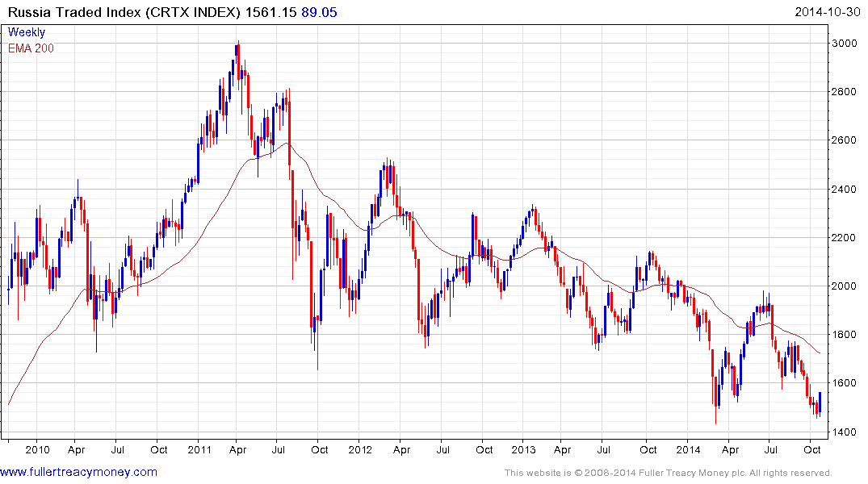Click the 1600 price axis label
868x484 pixels.
tap(844, 383)
